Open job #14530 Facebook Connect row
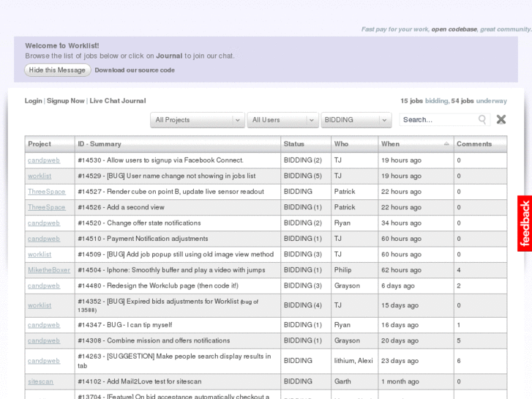Viewport: 532px width, 399px height. 160,160
